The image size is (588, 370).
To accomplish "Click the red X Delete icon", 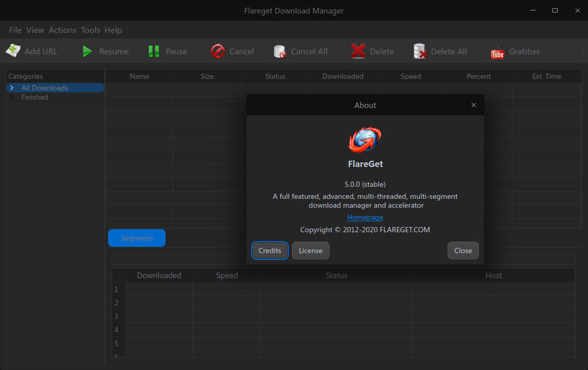I will pos(358,51).
